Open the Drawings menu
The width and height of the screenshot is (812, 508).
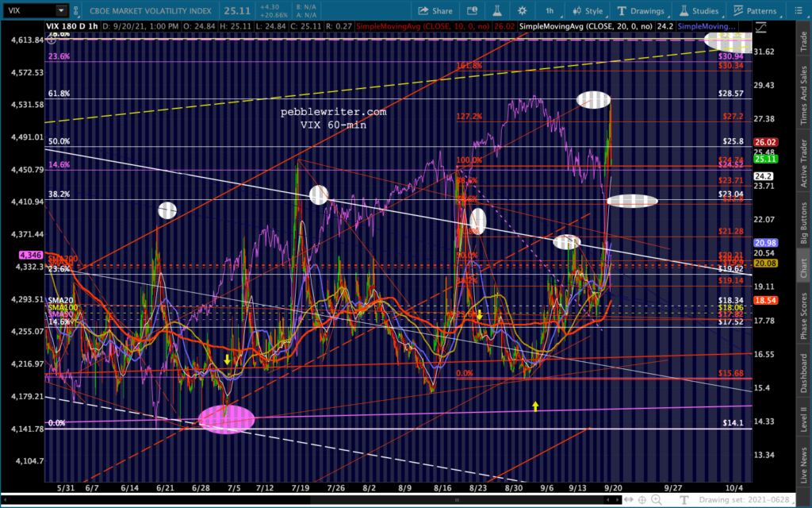[x=641, y=11]
